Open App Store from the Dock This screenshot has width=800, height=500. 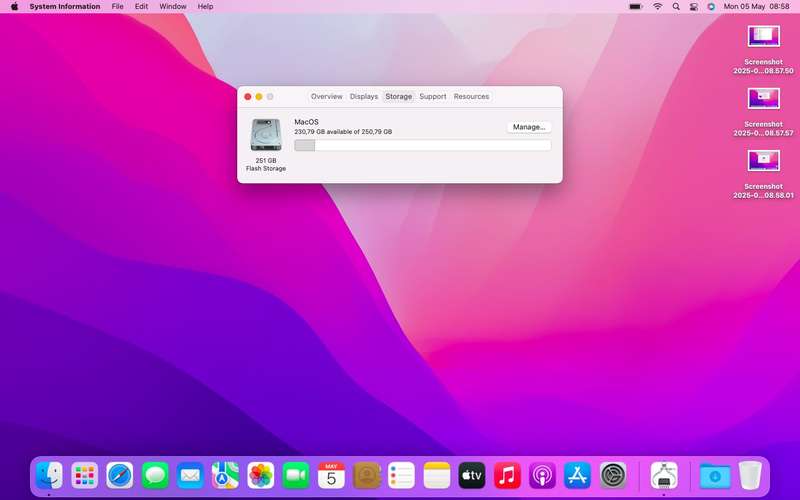pos(578,476)
